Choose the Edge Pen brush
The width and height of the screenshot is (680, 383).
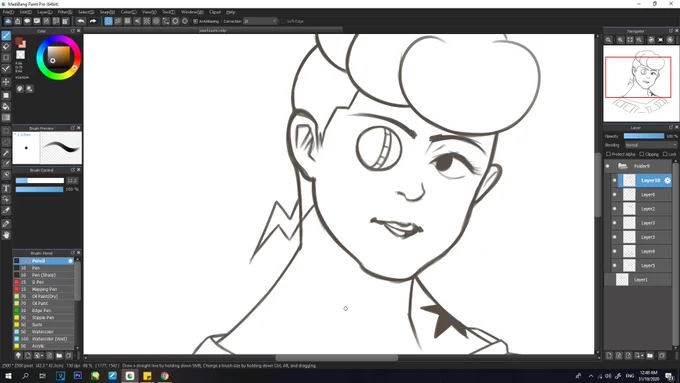[43, 311]
